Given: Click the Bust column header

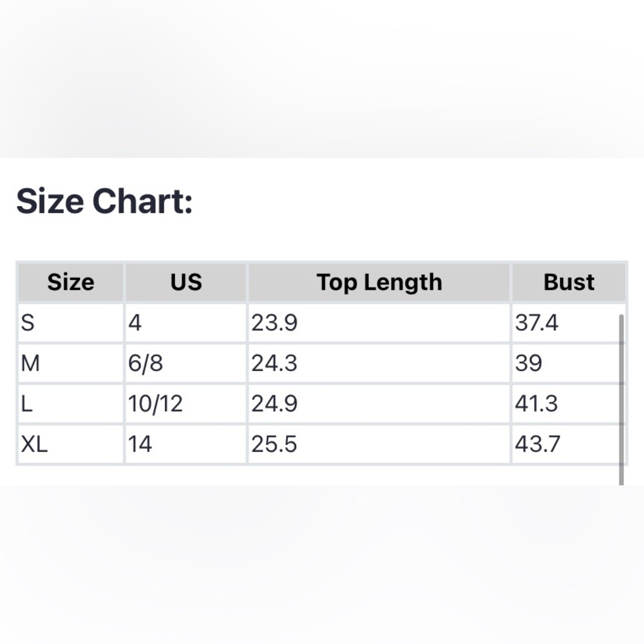Looking at the screenshot, I should (x=569, y=282).
